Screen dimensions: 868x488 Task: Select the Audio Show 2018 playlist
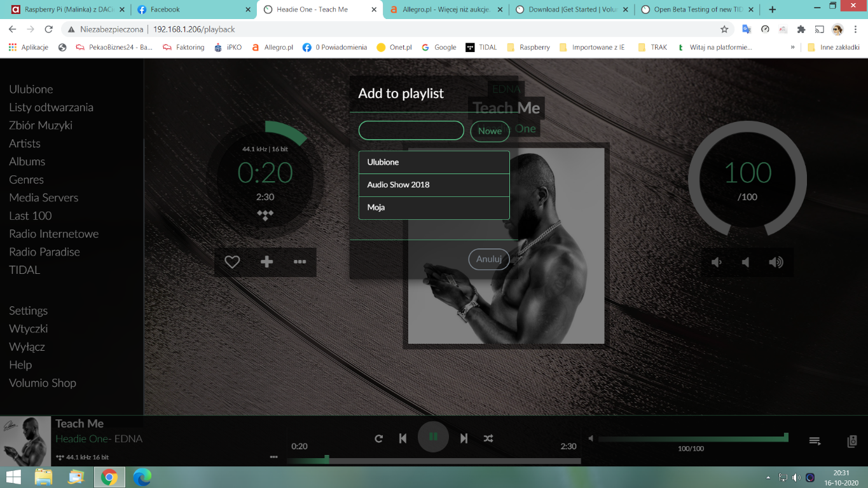pyautogui.click(x=434, y=185)
